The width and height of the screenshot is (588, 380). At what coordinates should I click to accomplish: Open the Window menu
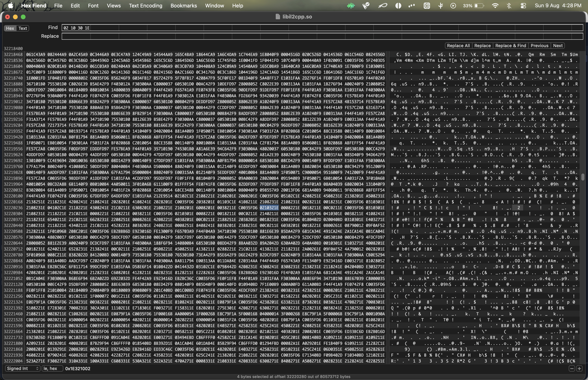[x=214, y=6]
